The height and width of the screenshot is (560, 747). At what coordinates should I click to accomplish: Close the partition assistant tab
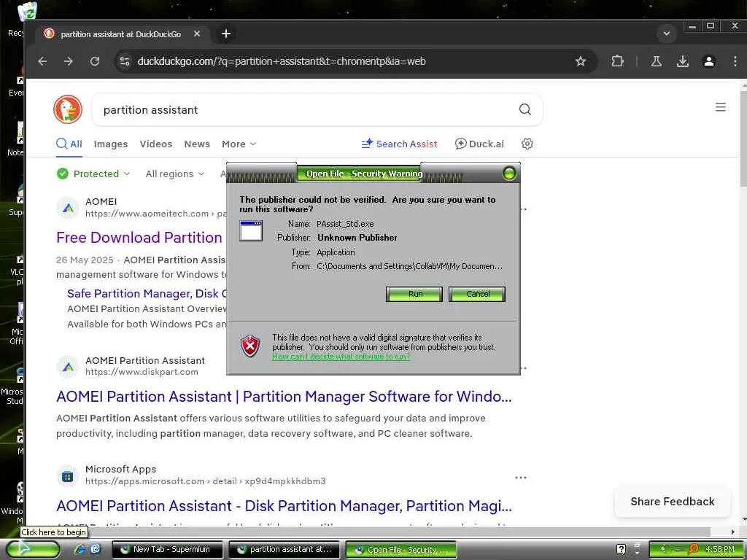[197, 34]
